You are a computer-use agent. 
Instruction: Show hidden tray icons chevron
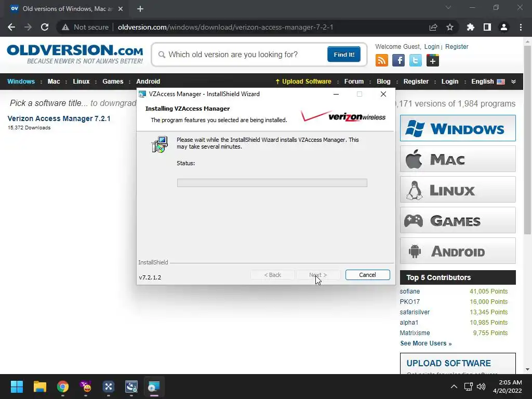pos(454,387)
